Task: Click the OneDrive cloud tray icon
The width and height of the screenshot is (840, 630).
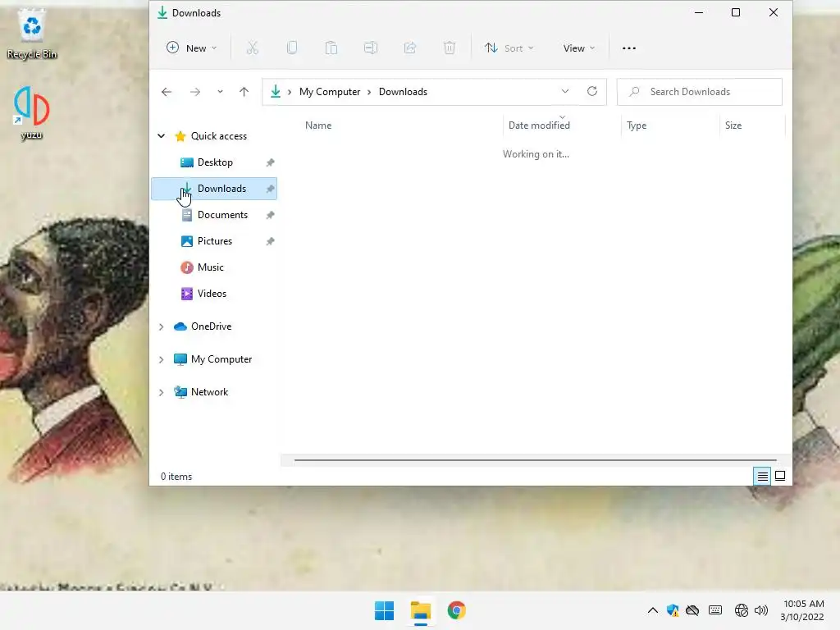Action: point(692,610)
